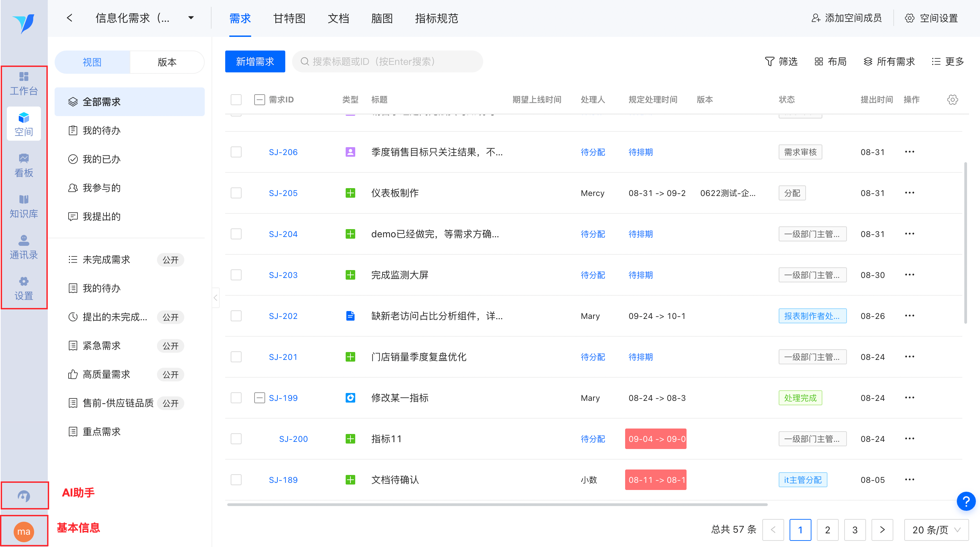Select the checkbox for row SJ-202
Screen dimensions: 980x547
tap(236, 316)
